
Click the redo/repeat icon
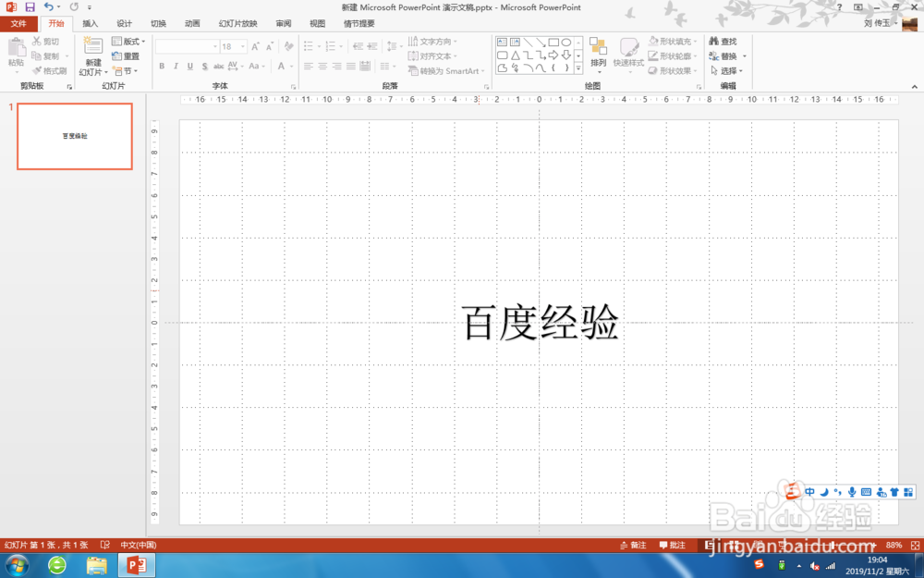click(74, 7)
